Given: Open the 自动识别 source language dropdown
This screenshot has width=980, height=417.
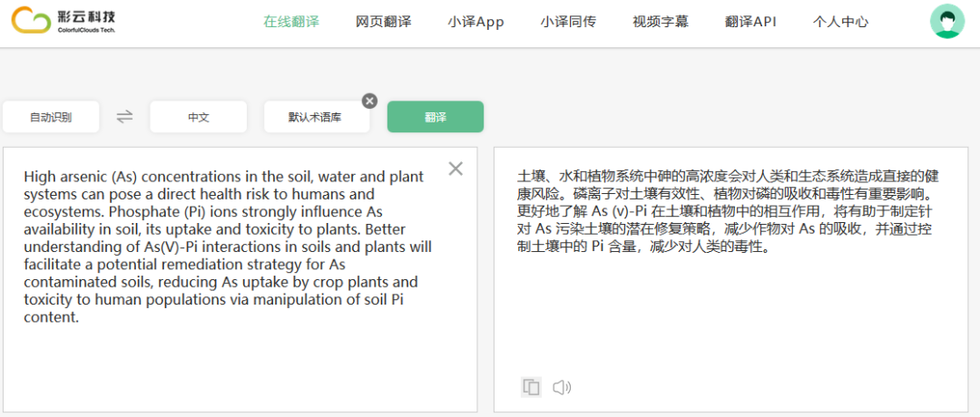Looking at the screenshot, I should (51, 117).
